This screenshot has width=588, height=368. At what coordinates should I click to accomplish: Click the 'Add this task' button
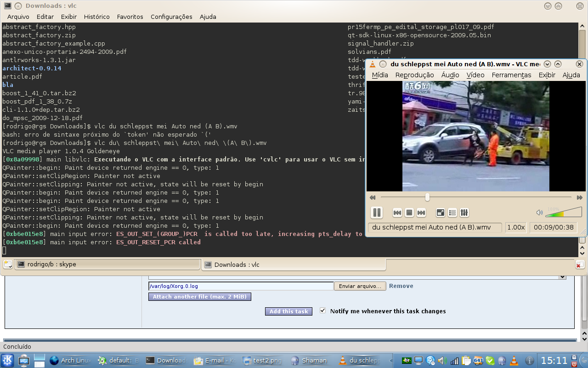point(288,311)
